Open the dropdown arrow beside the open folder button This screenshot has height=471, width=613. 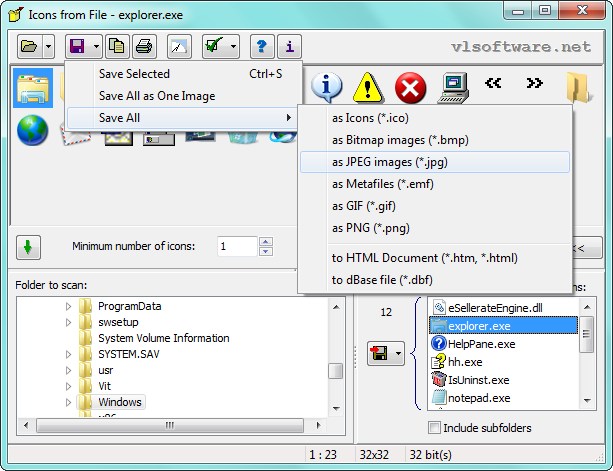coord(48,47)
